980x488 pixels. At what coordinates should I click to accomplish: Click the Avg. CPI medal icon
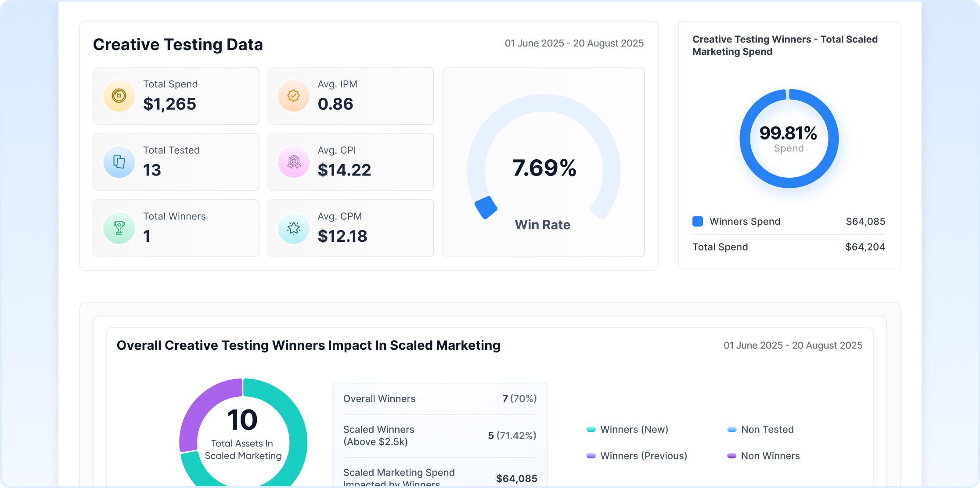pyautogui.click(x=293, y=162)
